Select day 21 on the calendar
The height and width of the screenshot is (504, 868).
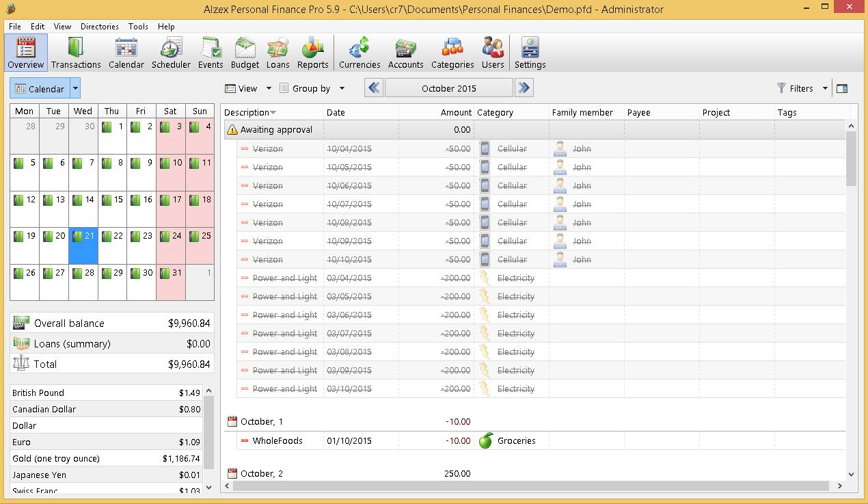(x=83, y=237)
